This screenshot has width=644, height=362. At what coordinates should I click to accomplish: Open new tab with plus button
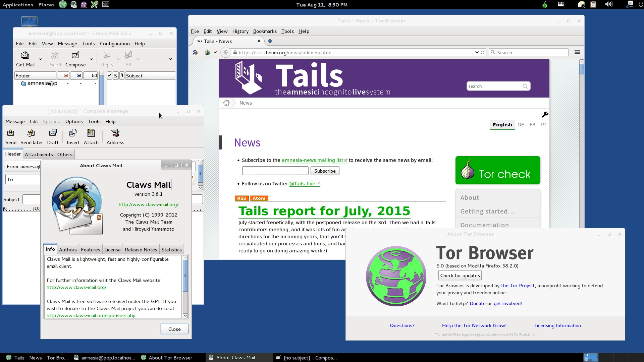(x=270, y=41)
